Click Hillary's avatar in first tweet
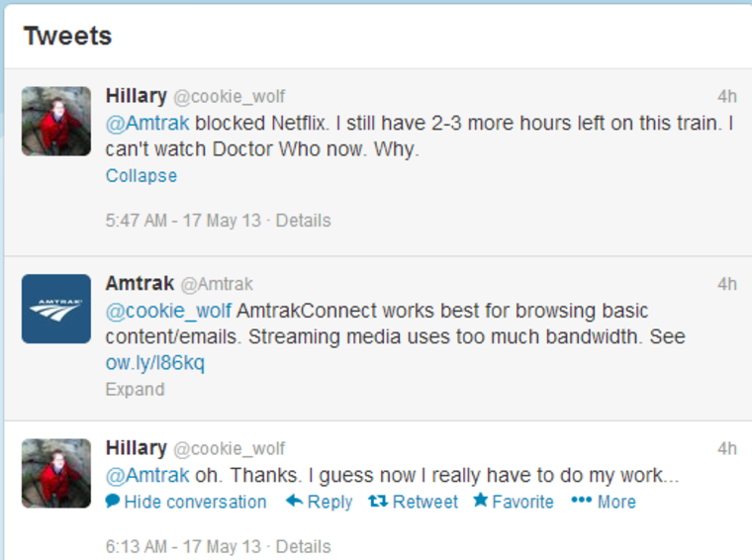 tap(56, 121)
